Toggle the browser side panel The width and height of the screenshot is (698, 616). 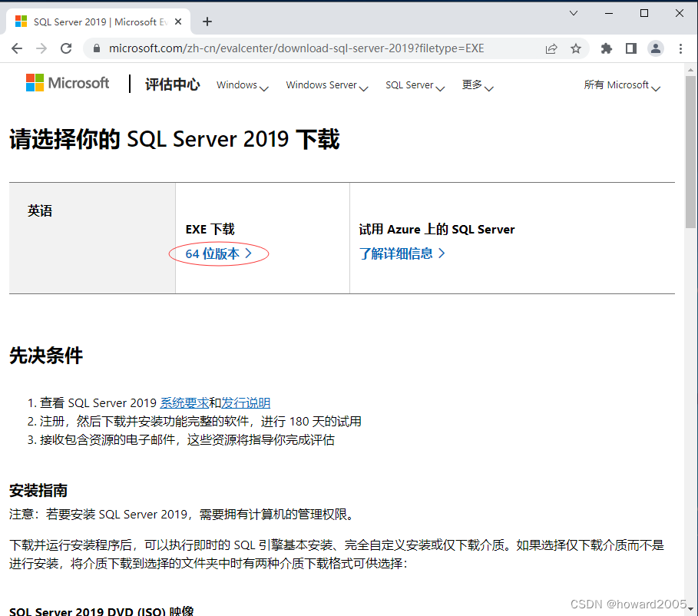click(631, 48)
